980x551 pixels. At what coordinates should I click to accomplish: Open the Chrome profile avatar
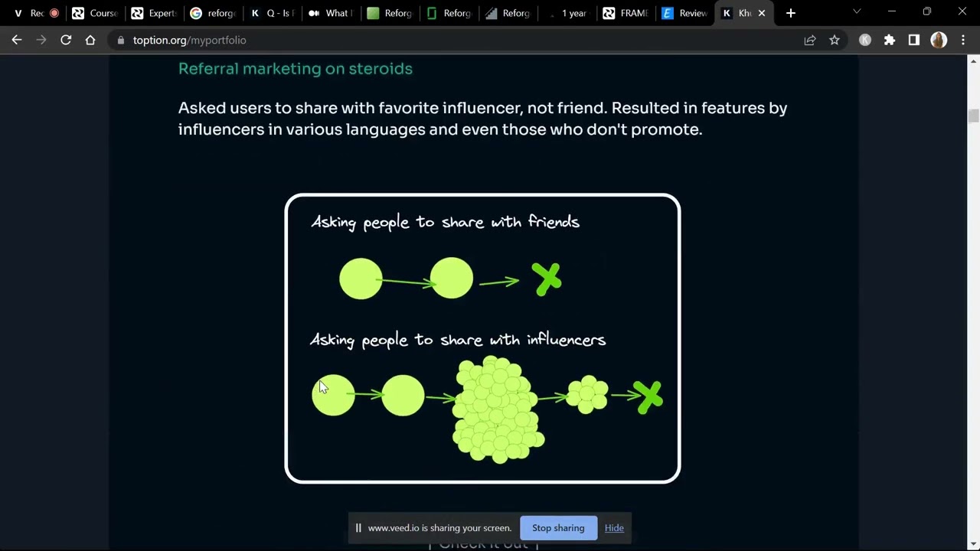point(939,40)
